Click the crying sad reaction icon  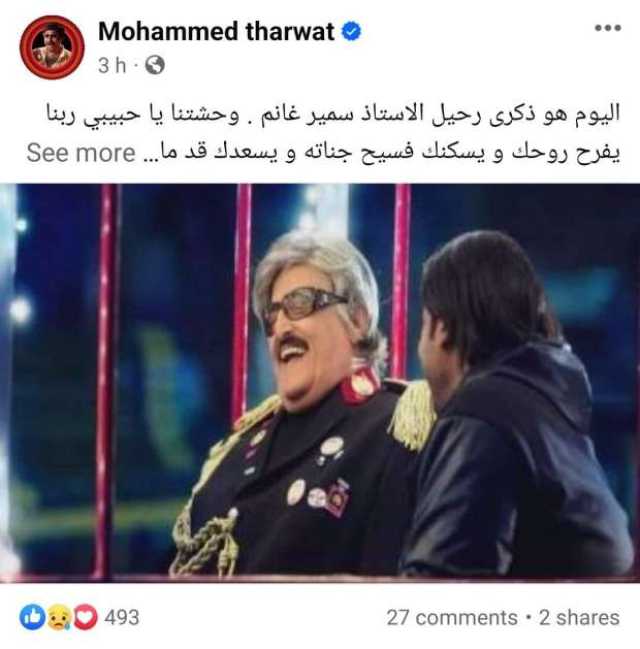(59, 617)
